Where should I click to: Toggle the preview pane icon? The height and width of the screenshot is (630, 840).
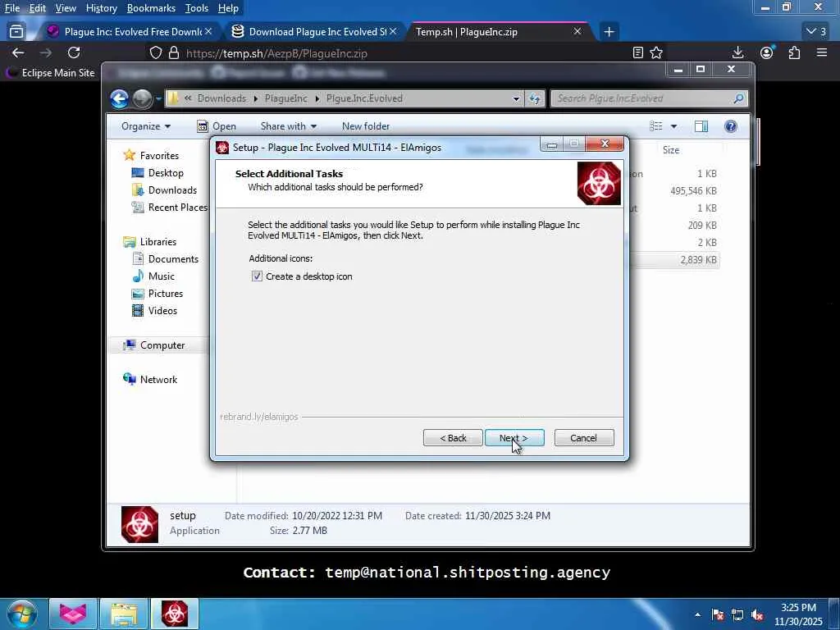click(x=701, y=126)
